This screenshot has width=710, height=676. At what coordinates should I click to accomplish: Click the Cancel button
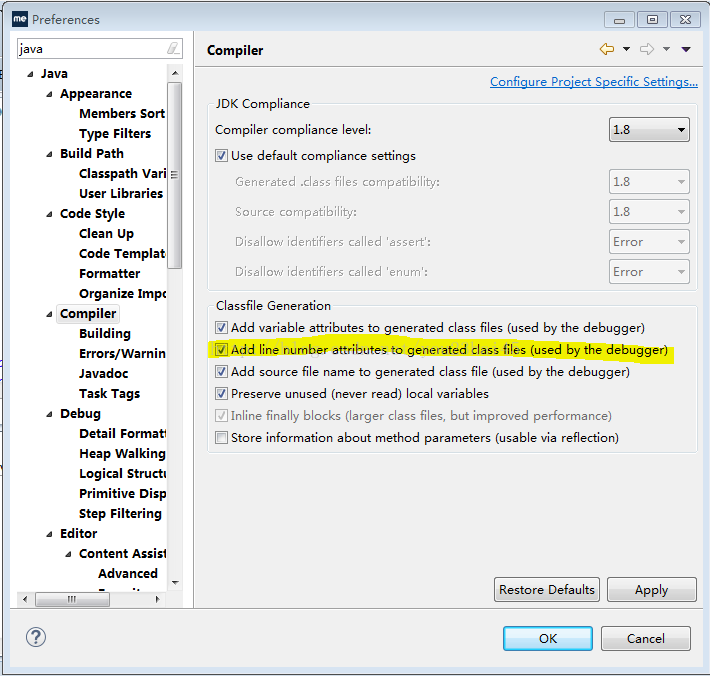(645, 638)
